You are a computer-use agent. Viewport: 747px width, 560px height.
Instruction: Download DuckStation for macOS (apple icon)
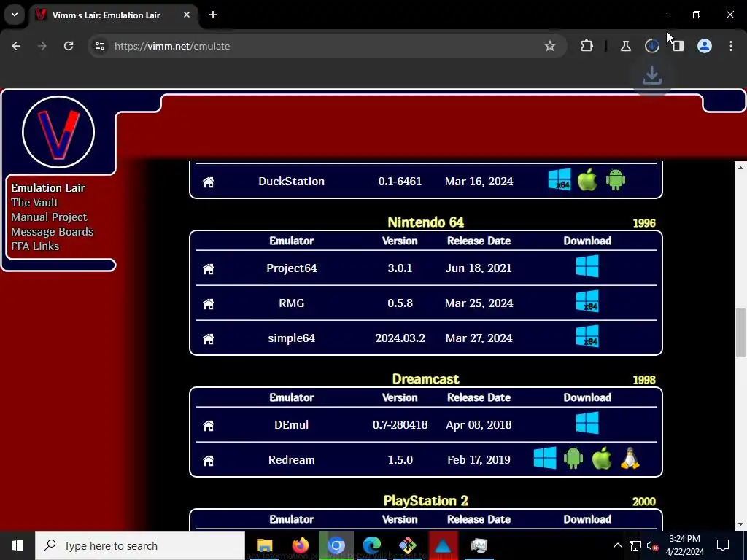coord(587,179)
